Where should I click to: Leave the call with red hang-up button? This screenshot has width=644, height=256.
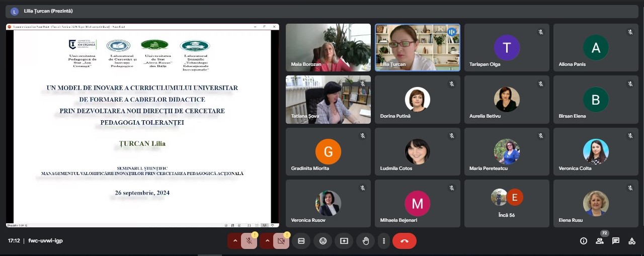(x=404, y=241)
